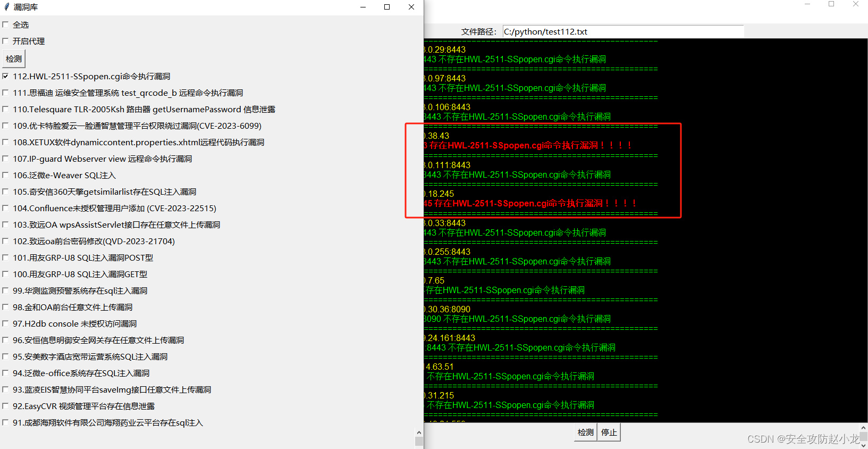Click the 24.161:8443 address line in console
868x449 pixels.
point(450,338)
